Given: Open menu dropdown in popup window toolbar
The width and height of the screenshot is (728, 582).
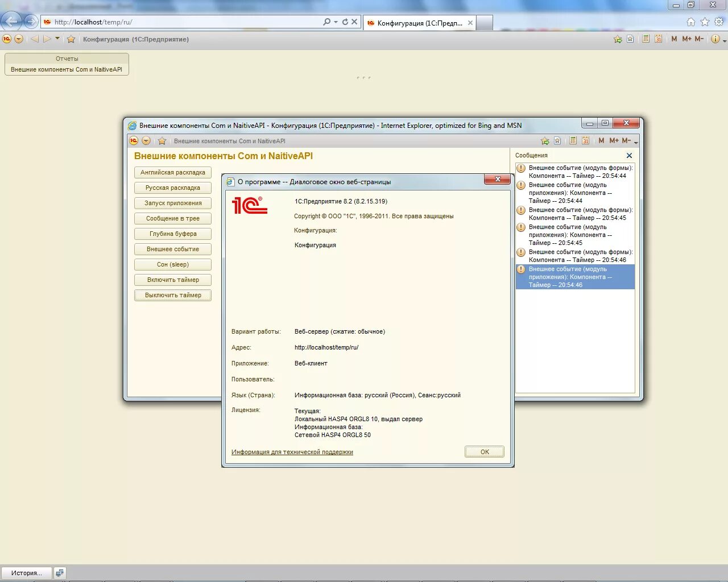Looking at the screenshot, I should [x=146, y=141].
